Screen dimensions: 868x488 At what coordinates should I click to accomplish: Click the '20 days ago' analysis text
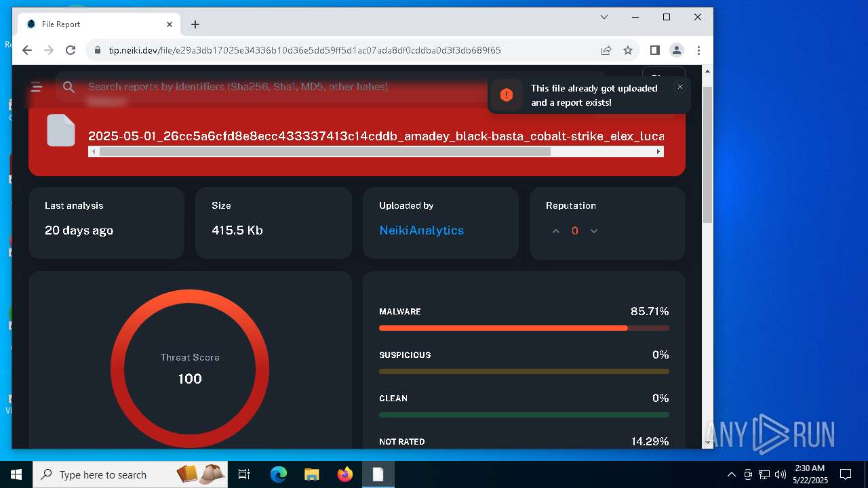coord(79,230)
